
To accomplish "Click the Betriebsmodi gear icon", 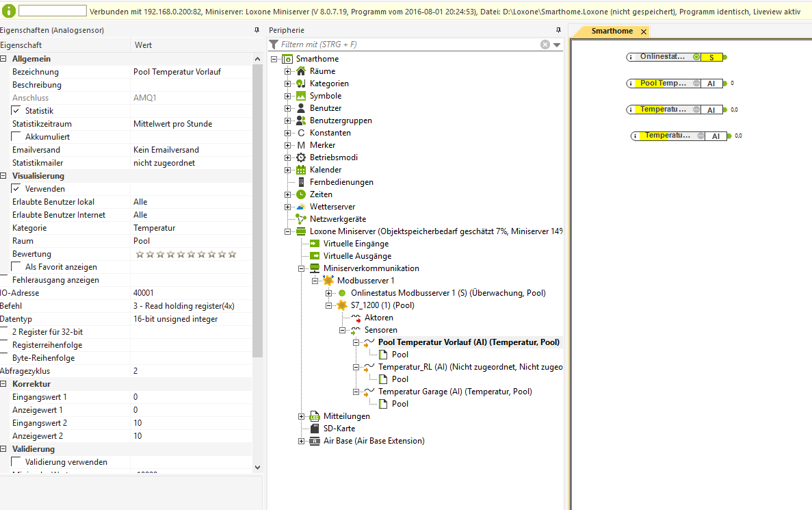I will [x=301, y=157].
